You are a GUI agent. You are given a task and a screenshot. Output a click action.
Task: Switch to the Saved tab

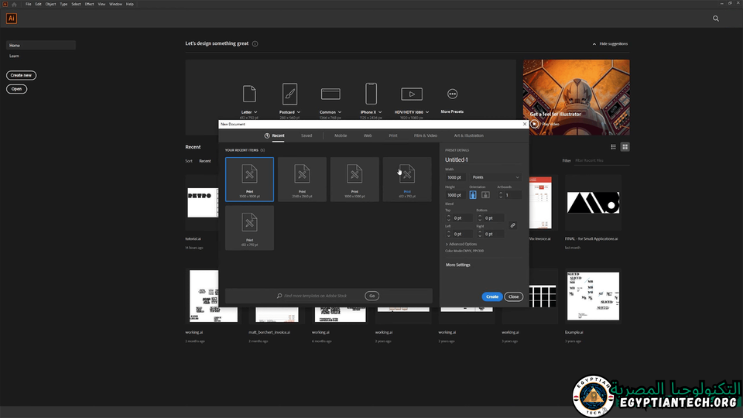307,136
